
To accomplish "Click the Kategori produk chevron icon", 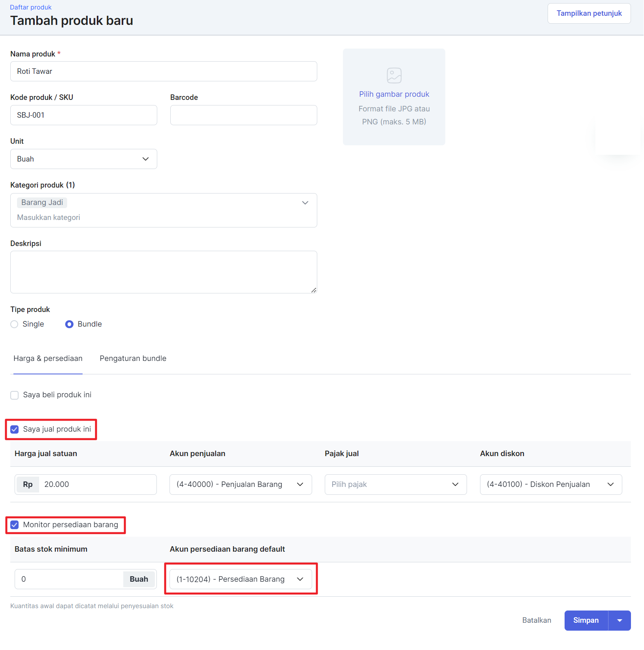I will click(x=305, y=203).
